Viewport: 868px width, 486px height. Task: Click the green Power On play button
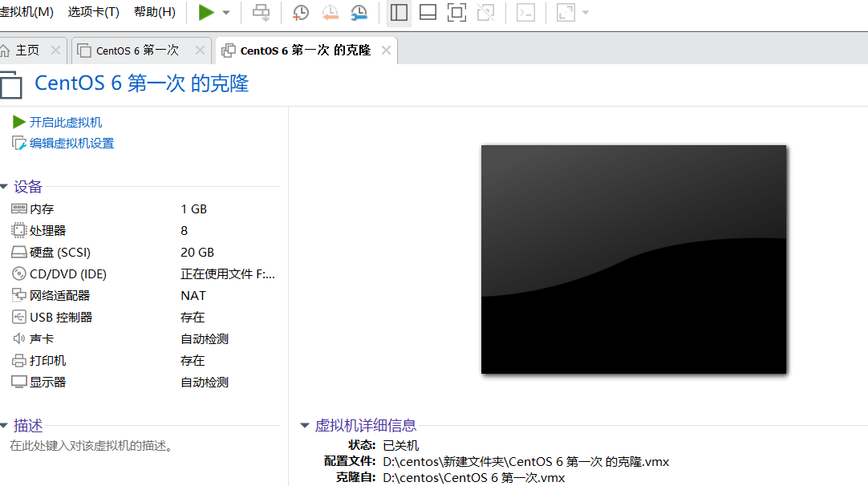(206, 12)
